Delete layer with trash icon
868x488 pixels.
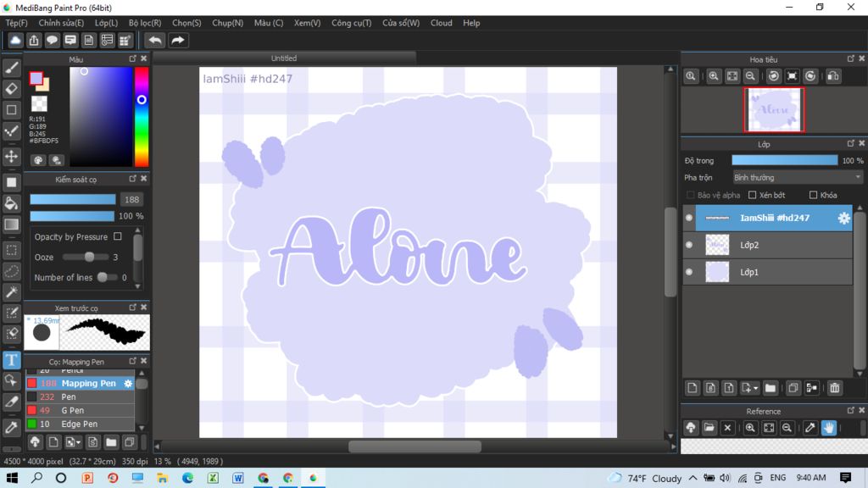click(835, 388)
